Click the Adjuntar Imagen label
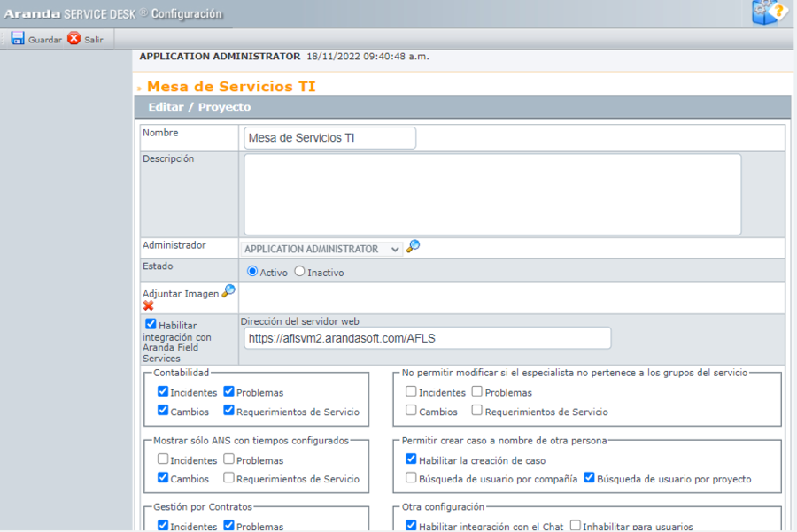The width and height of the screenshot is (797, 532). coord(181,294)
